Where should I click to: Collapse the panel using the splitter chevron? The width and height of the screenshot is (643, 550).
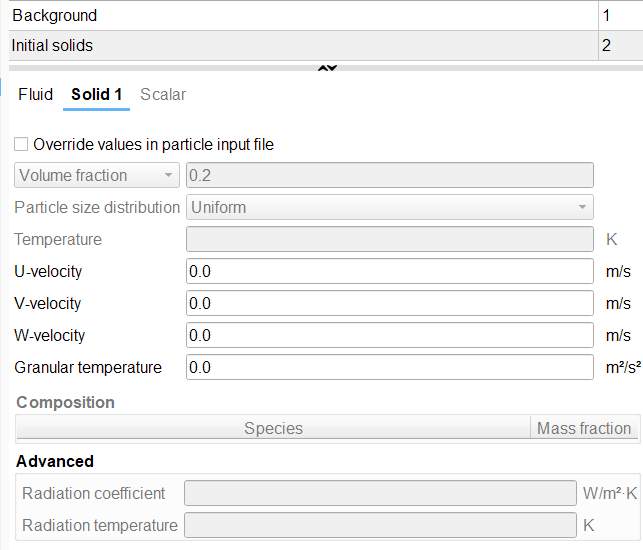click(x=327, y=68)
